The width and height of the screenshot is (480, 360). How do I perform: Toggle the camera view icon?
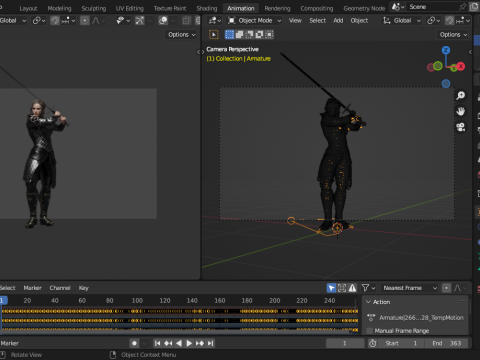coord(461,127)
